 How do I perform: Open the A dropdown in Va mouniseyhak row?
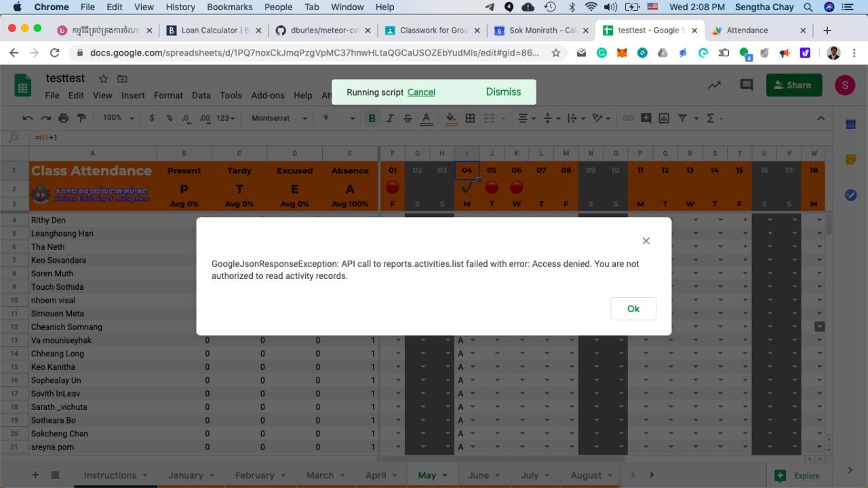click(x=473, y=341)
